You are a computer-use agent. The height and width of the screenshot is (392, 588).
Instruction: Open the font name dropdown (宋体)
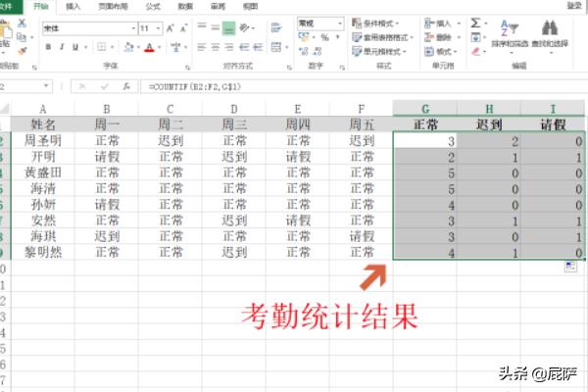point(88,28)
